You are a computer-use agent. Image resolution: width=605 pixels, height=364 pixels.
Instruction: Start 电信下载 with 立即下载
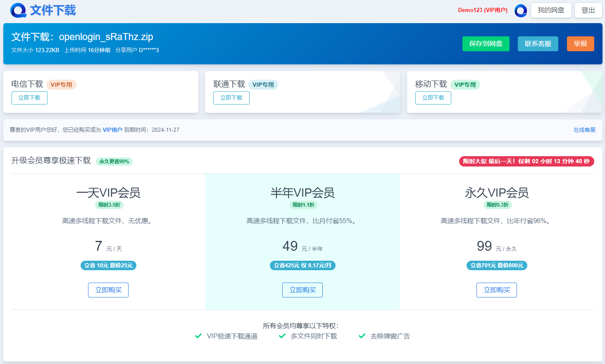click(x=29, y=98)
